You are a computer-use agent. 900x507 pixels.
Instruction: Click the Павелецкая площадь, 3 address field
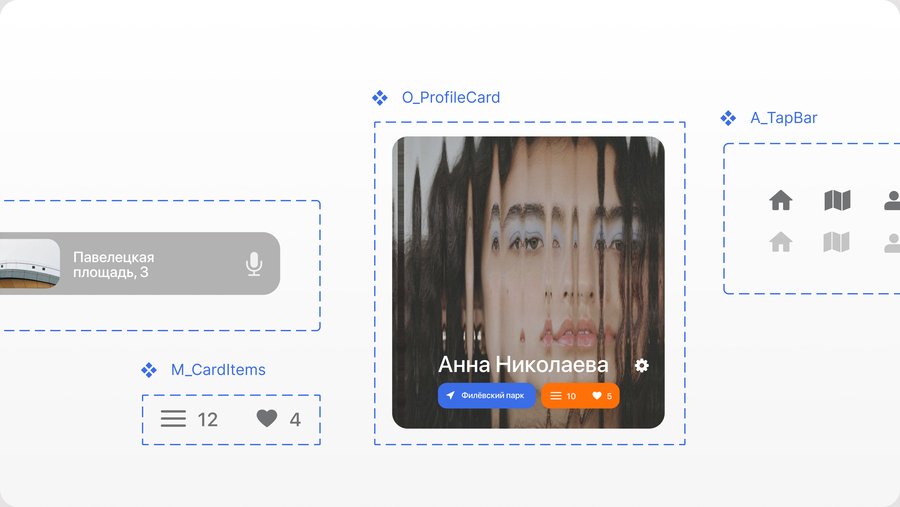pyautogui.click(x=140, y=264)
